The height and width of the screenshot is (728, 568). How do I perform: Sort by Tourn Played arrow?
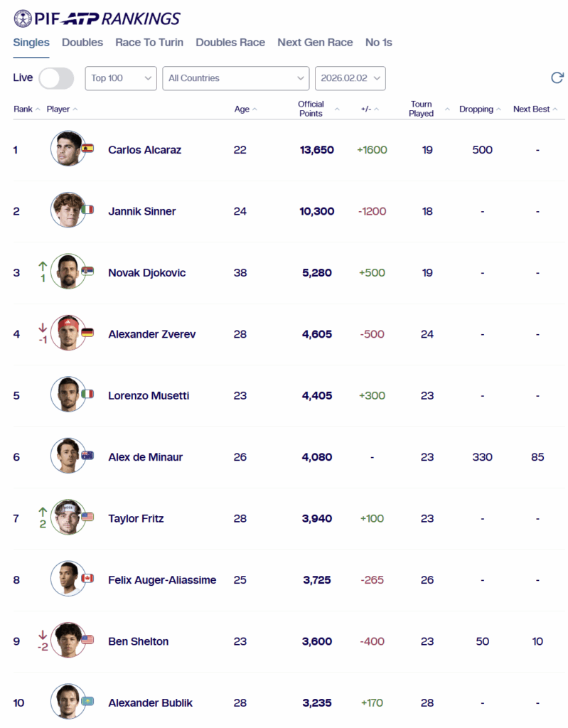(x=447, y=109)
